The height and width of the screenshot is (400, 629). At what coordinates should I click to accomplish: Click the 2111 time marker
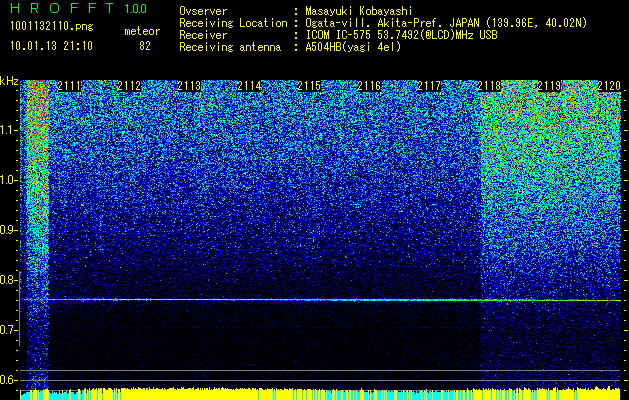69,86
